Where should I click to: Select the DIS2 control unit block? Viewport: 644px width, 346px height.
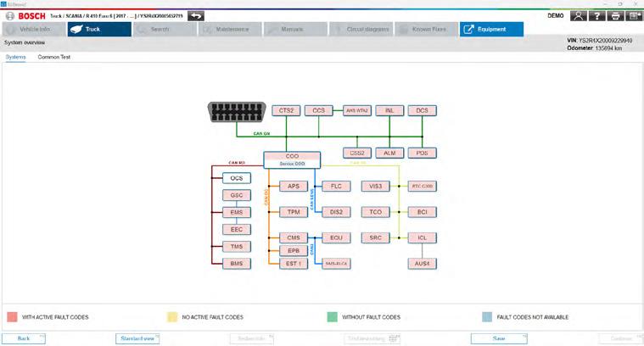pyautogui.click(x=336, y=212)
